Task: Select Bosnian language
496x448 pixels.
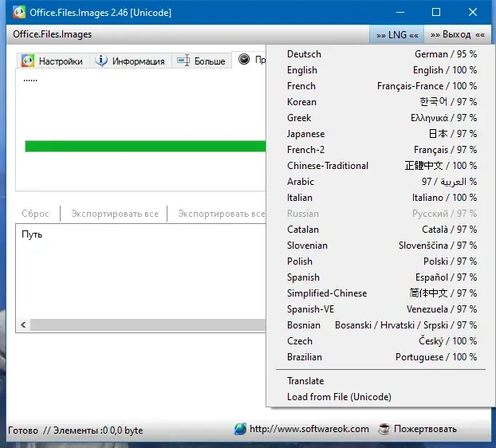Action: 381,325
